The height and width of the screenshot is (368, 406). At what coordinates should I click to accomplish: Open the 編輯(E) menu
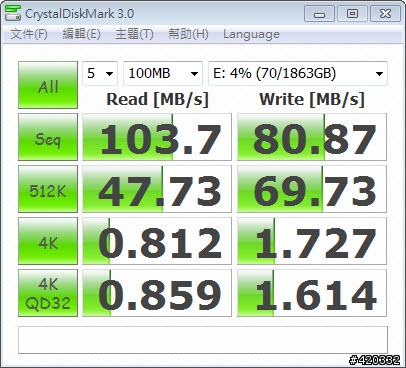tap(81, 34)
